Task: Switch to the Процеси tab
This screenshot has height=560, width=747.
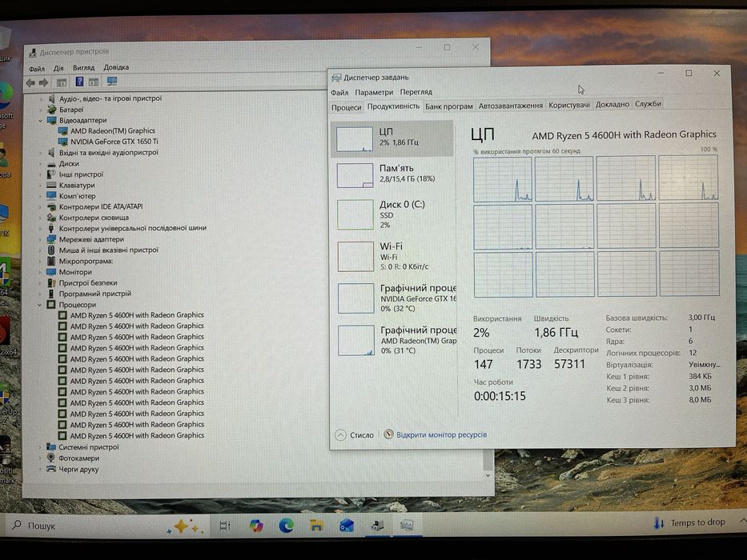Action: (x=347, y=108)
